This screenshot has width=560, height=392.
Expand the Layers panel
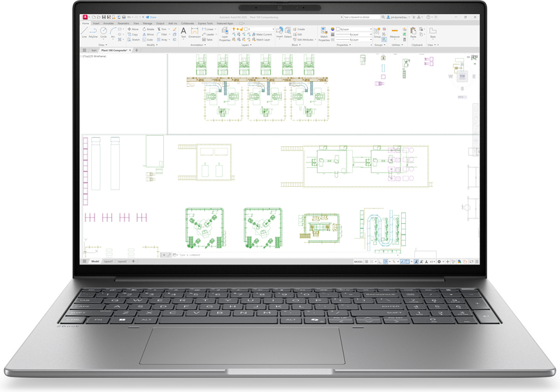click(x=246, y=45)
